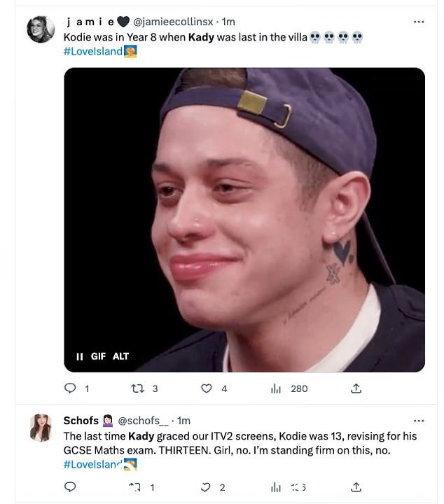Like jamie's tweet showing 4 likes
The height and width of the screenshot is (504, 444).
click(206, 388)
